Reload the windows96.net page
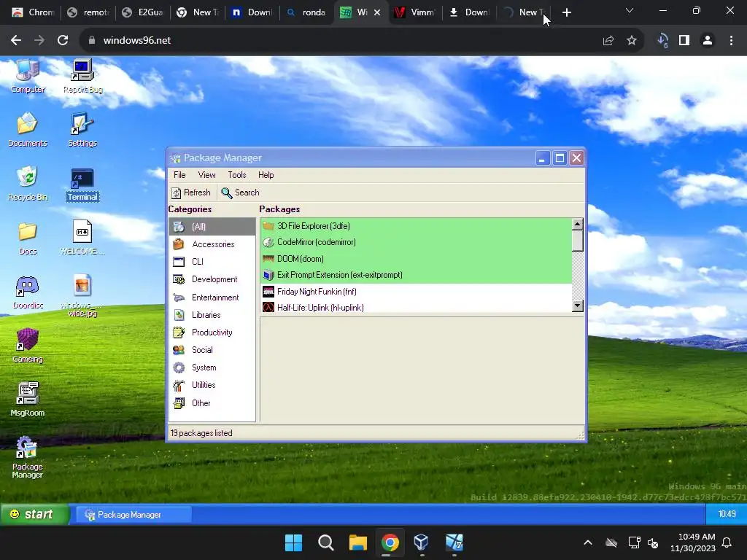Screen dimensions: 747x560 (63, 41)
